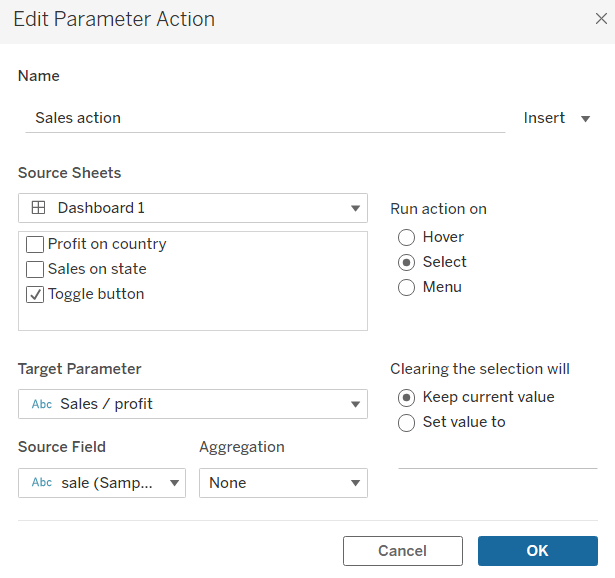Choose the Select run action option
The height and width of the screenshot is (578, 615).
pyautogui.click(x=406, y=262)
